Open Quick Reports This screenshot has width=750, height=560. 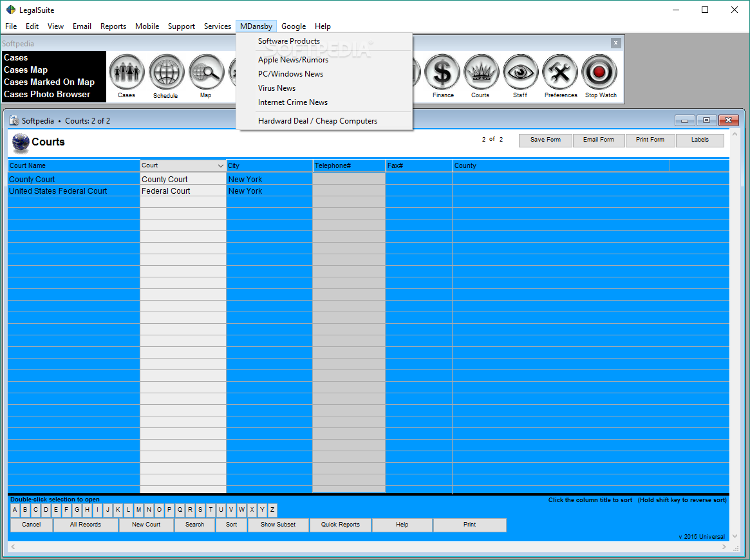click(341, 525)
